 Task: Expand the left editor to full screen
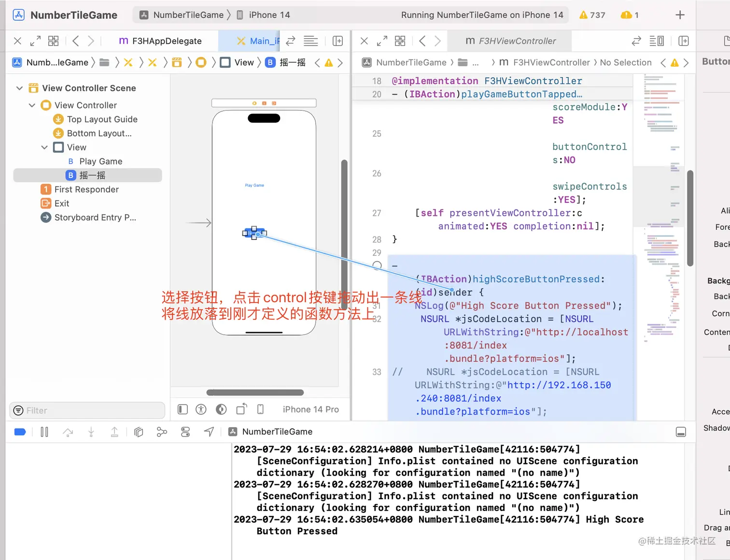(35, 41)
